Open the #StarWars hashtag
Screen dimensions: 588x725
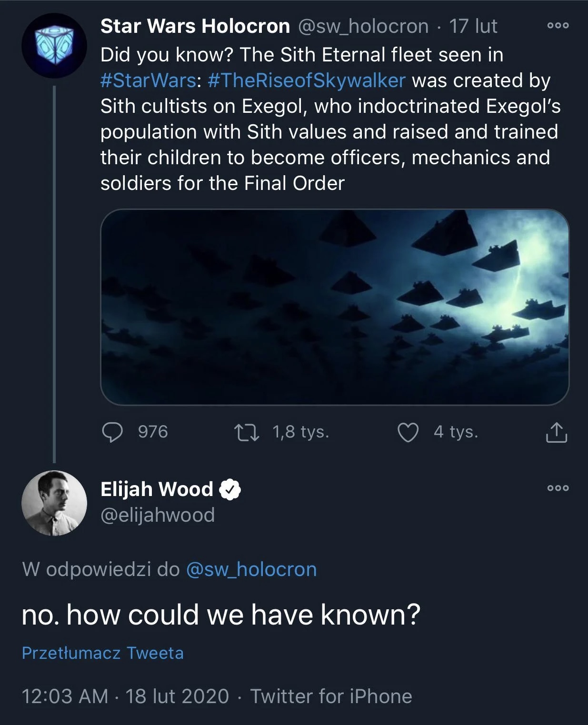coord(148,80)
